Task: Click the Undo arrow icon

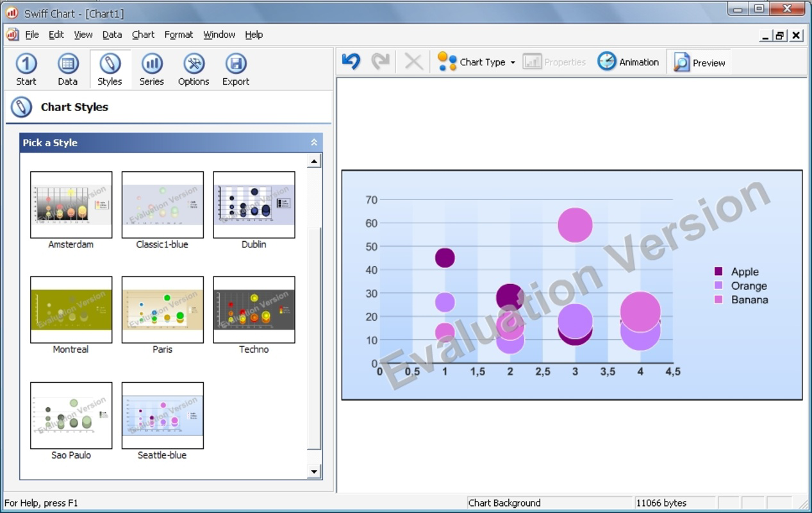Action: click(351, 62)
